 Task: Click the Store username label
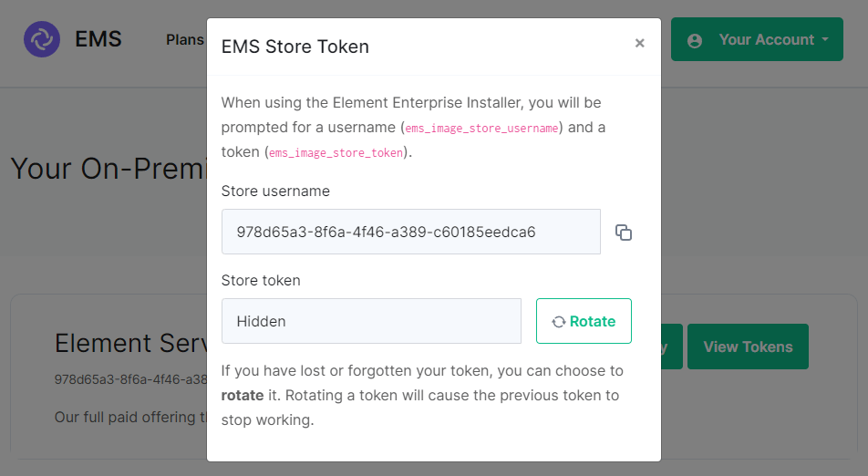275,191
